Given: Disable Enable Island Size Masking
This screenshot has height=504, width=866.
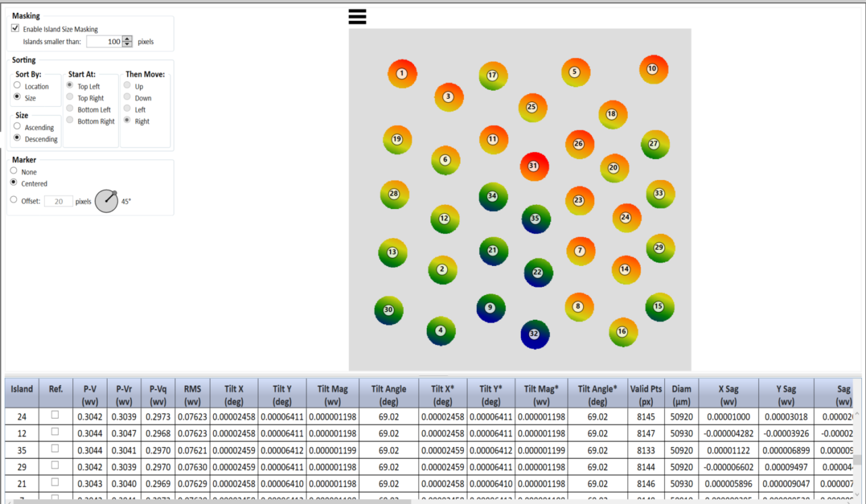Looking at the screenshot, I should click(15, 28).
